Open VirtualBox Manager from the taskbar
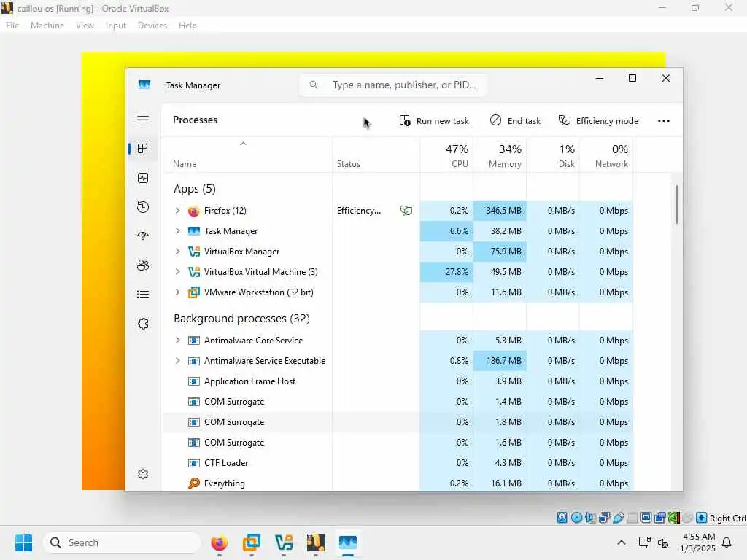Image resolution: width=747 pixels, height=560 pixels. click(x=284, y=542)
